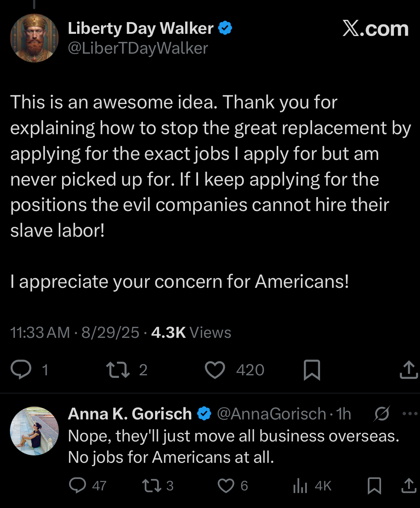This screenshot has height=508, width=420.
Task: Click the 4.3K Views count
Action: coord(191,332)
